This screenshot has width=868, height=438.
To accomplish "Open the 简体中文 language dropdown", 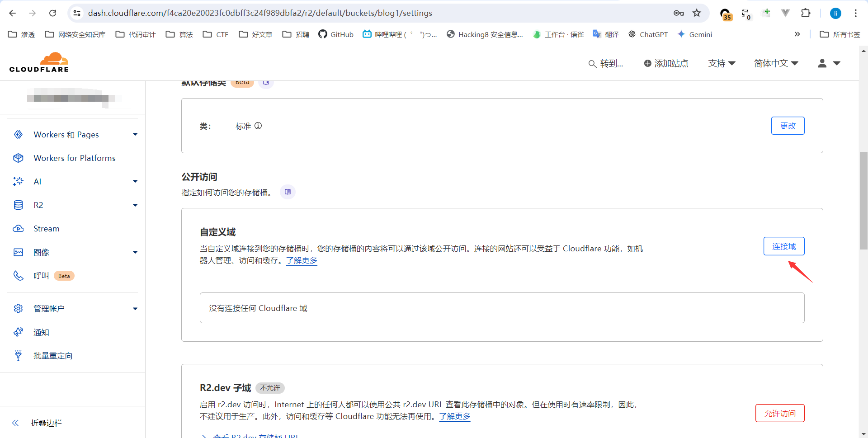I will pyautogui.click(x=776, y=64).
